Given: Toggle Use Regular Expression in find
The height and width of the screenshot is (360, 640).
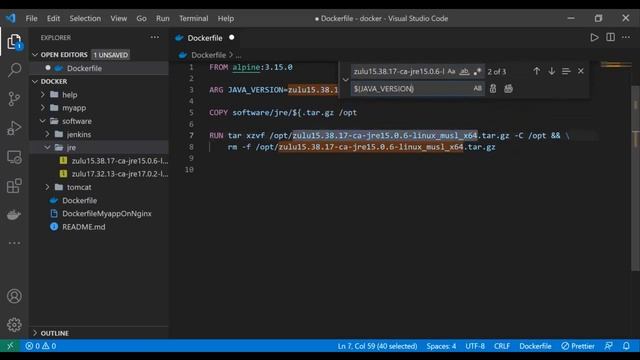Looking at the screenshot, I should [x=477, y=71].
